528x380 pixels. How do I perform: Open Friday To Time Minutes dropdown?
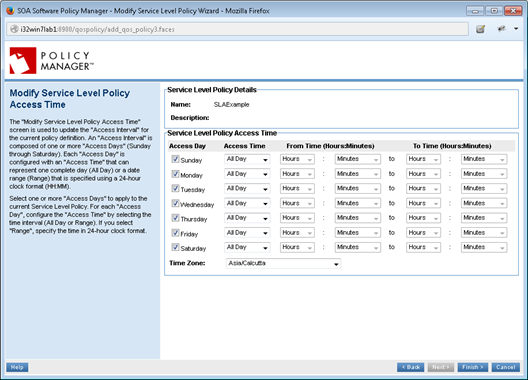(x=484, y=232)
